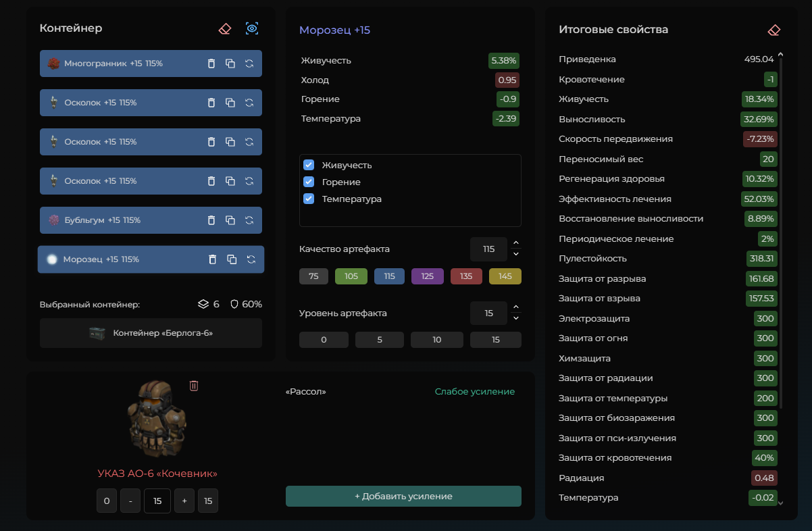The image size is (812, 531).
Task: Increase artifact level with up arrow
Action: coord(516,307)
